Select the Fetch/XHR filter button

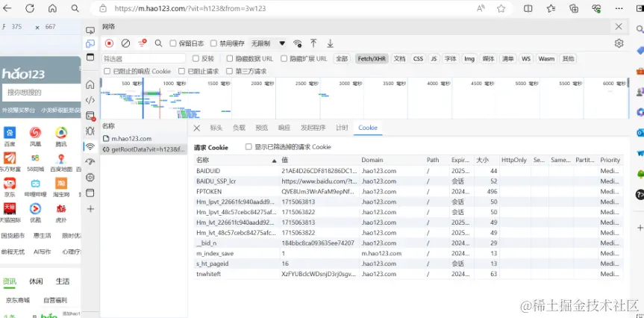tap(372, 59)
